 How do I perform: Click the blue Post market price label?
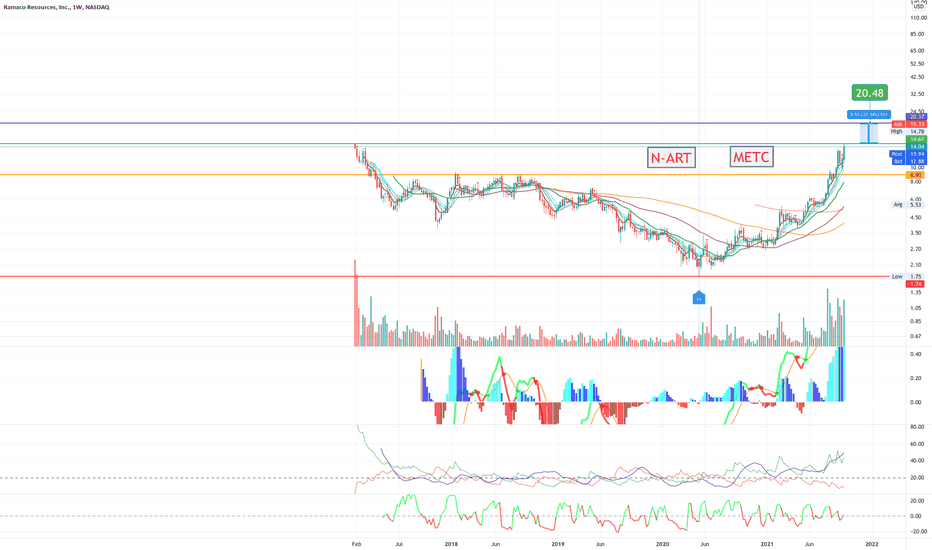coord(908,154)
